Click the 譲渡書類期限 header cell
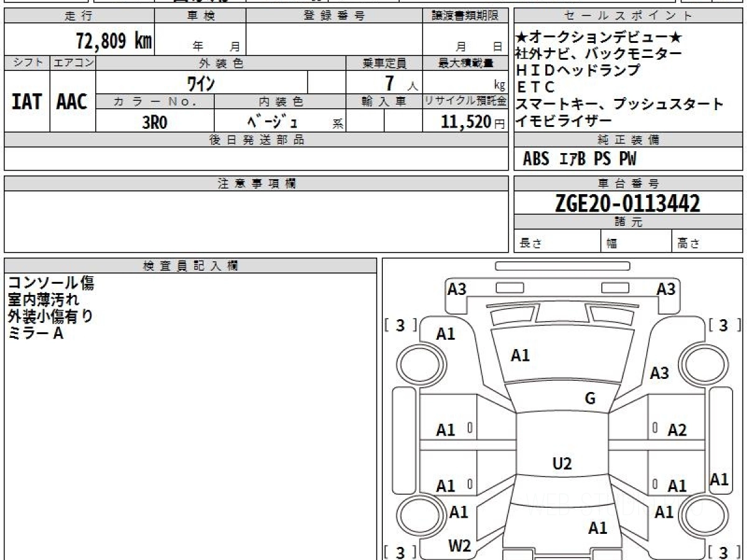 pyautogui.click(x=465, y=16)
